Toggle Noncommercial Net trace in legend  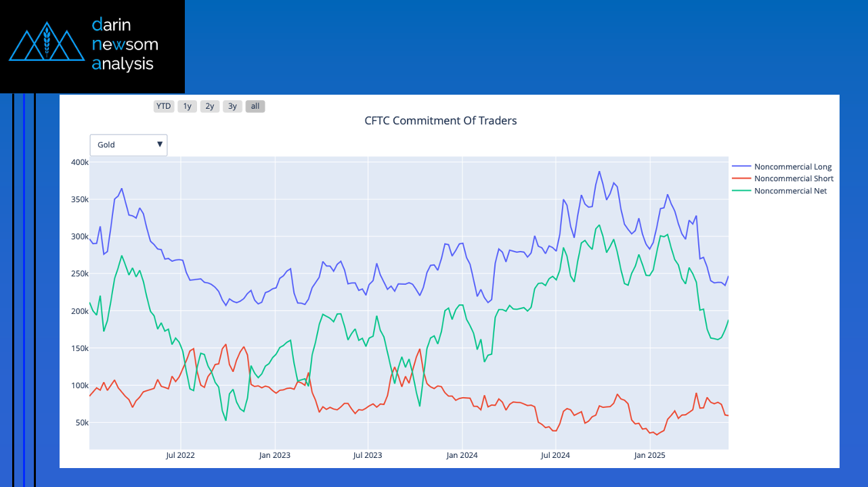790,191
